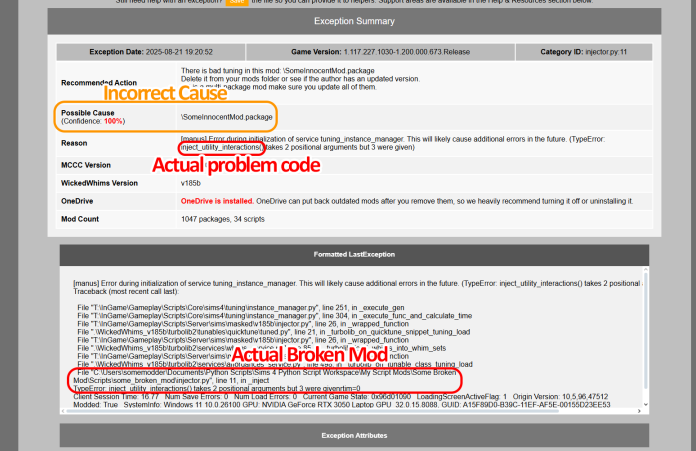Select the Reason row label
Screen dimensions: 696x451
(x=74, y=143)
